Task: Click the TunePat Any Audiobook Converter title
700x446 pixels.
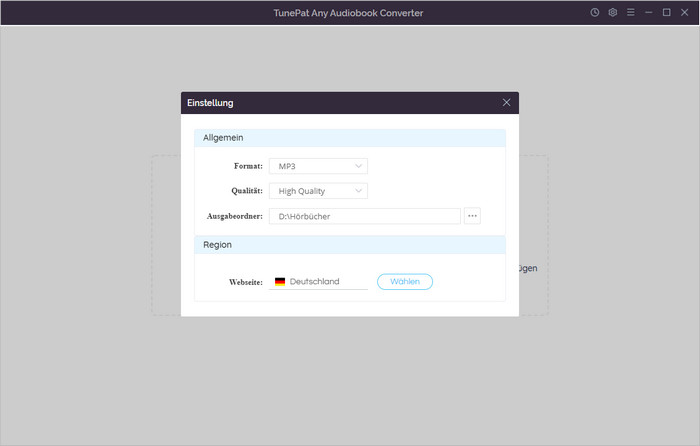Action: click(x=348, y=13)
